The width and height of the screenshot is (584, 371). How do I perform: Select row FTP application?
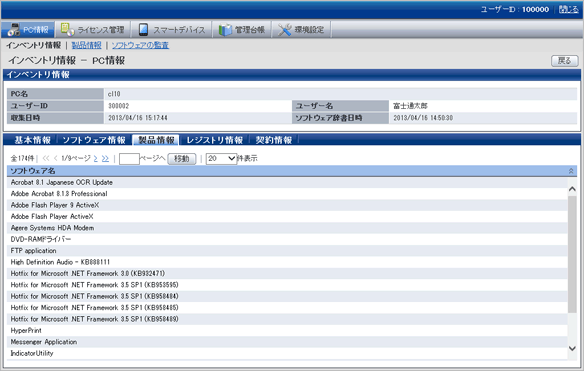[x=287, y=251]
